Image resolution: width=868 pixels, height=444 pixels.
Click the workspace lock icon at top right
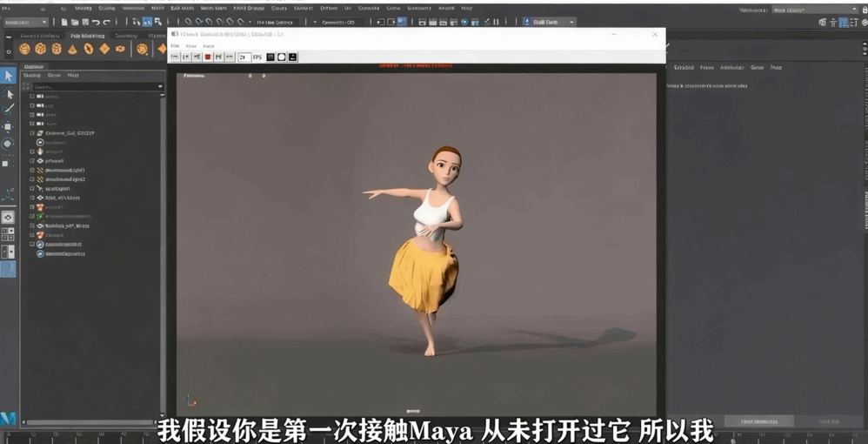click(x=865, y=10)
